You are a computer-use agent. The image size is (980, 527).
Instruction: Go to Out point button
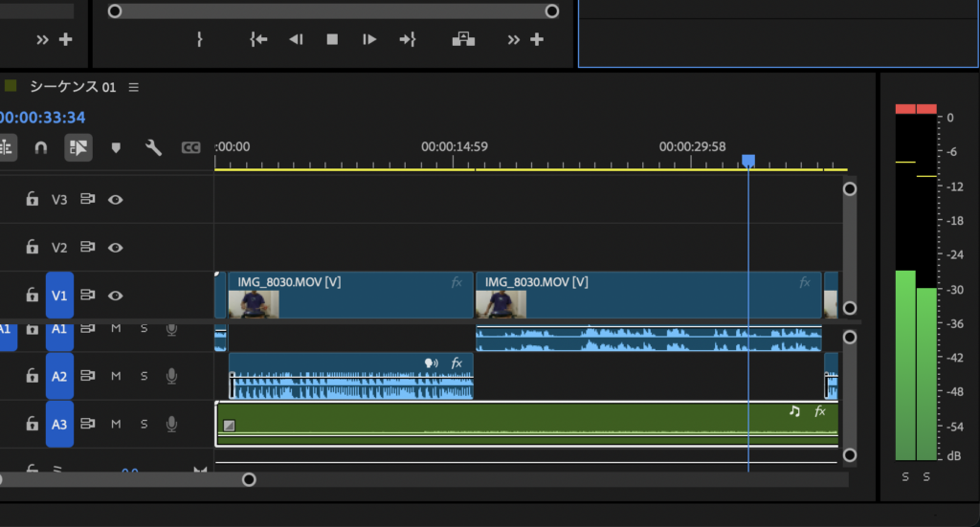tap(408, 39)
